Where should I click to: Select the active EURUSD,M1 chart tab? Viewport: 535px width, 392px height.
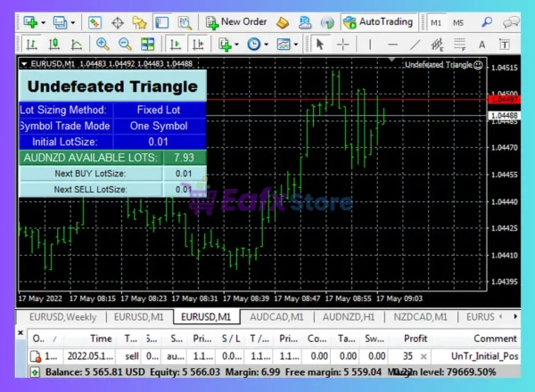click(206, 317)
